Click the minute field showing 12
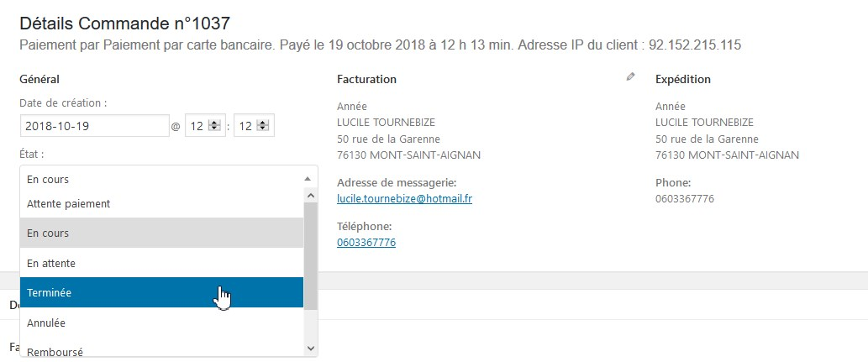Screen dimensions: 868x362 [254, 126]
